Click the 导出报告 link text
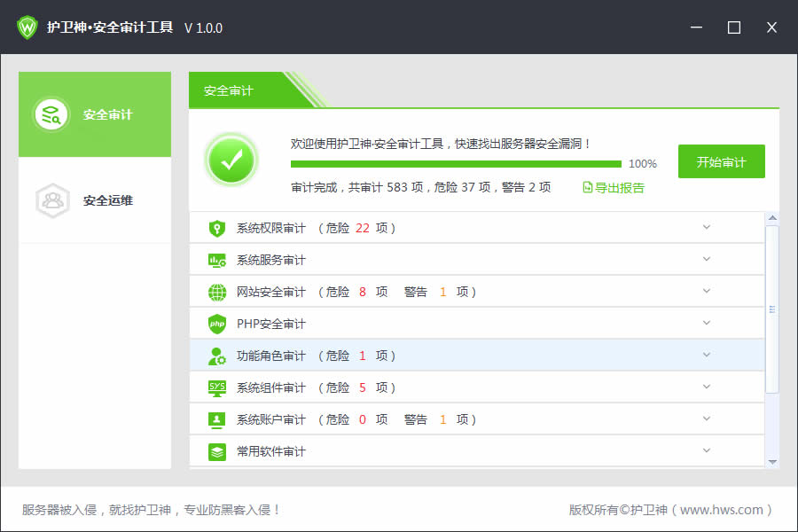 click(x=620, y=188)
